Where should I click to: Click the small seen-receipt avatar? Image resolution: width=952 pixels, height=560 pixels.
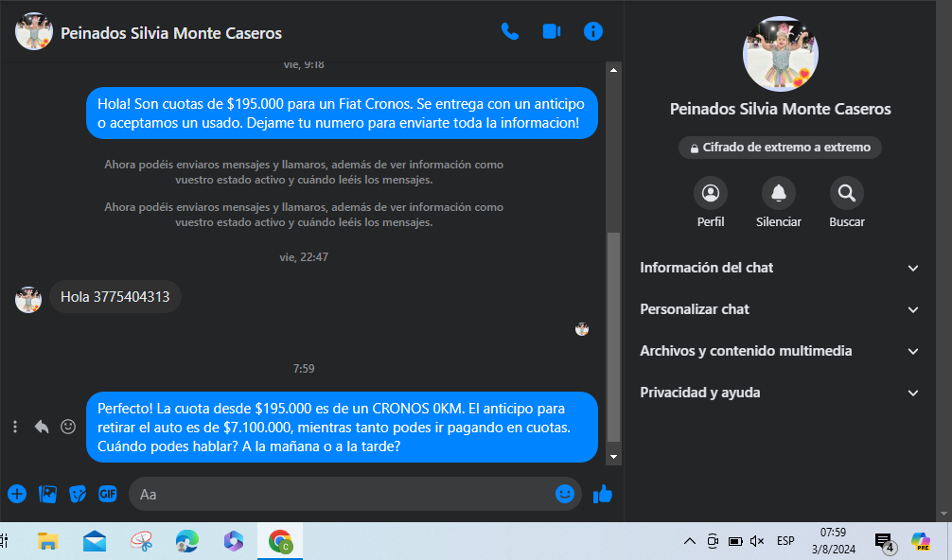[582, 329]
